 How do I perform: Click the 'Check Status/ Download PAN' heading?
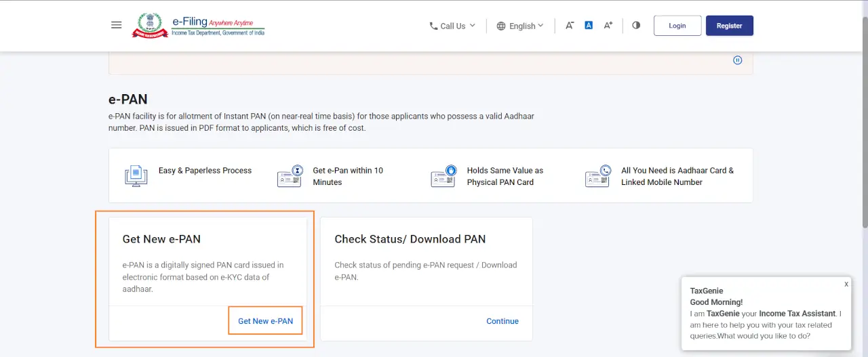(410, 239)
